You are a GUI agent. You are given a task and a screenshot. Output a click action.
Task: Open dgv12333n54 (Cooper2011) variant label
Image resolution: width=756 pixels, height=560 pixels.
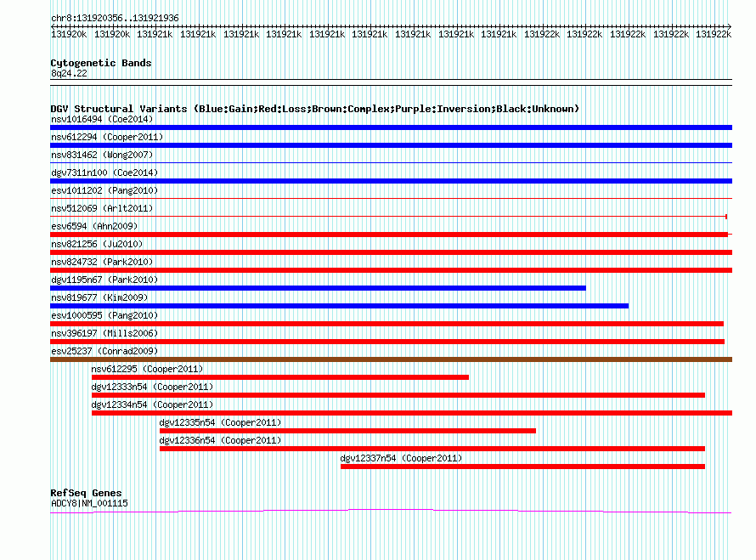[152, 387]
